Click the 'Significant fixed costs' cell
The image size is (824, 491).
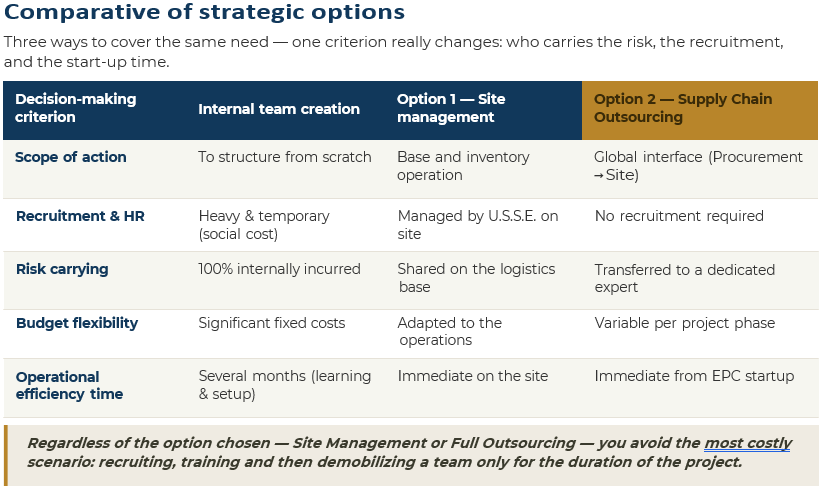[x=272, y=323]
